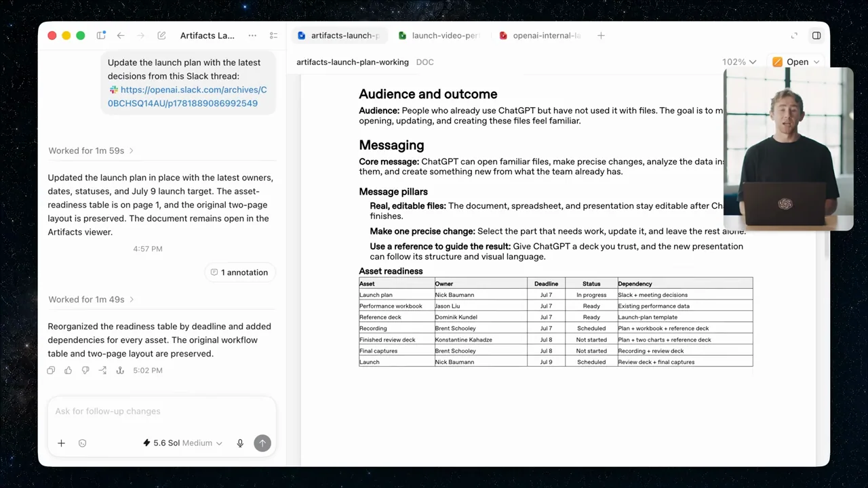Viewport: 868px width, 488px height.
Task: Click the Jul 9 deadline cell
Action: [546, 362]
